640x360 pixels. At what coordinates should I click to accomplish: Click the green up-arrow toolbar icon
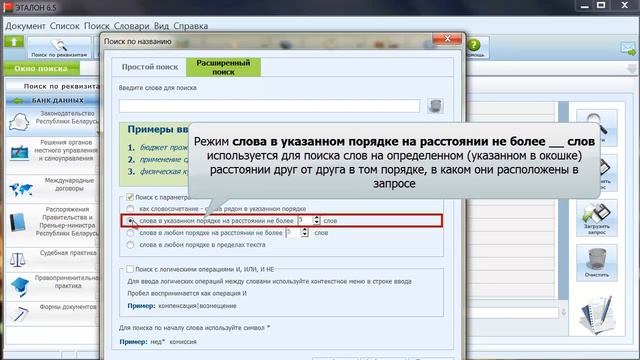coord(14,42)
